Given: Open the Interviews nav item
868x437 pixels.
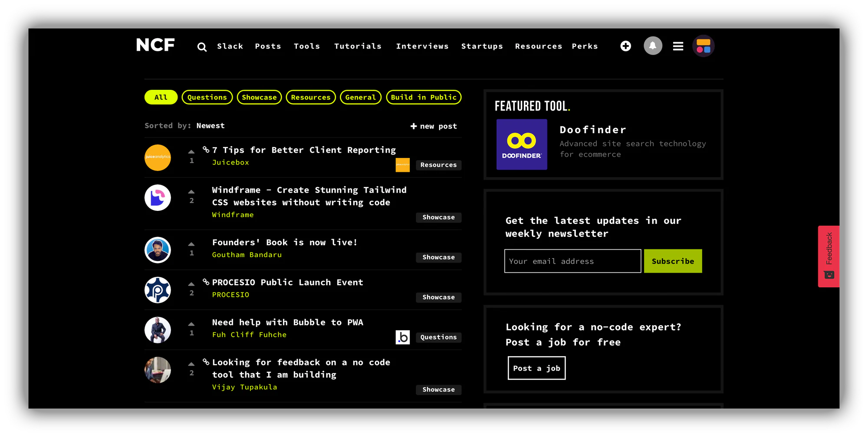Looking at the screenshot, I should (x=422, y=46).
